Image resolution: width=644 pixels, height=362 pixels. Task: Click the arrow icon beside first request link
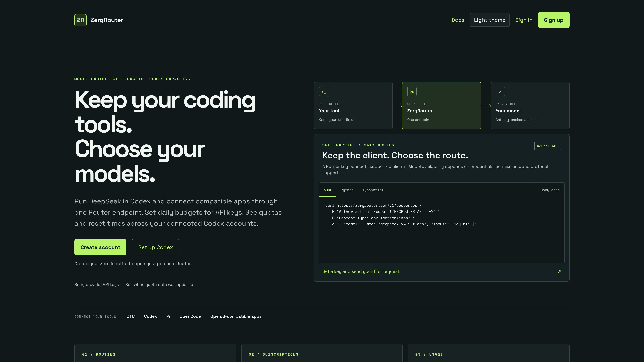[x=559, y=271]
